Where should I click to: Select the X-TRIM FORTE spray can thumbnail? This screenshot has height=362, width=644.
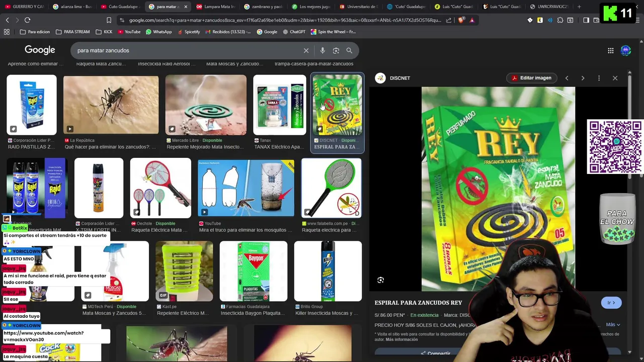click(99, 188)
